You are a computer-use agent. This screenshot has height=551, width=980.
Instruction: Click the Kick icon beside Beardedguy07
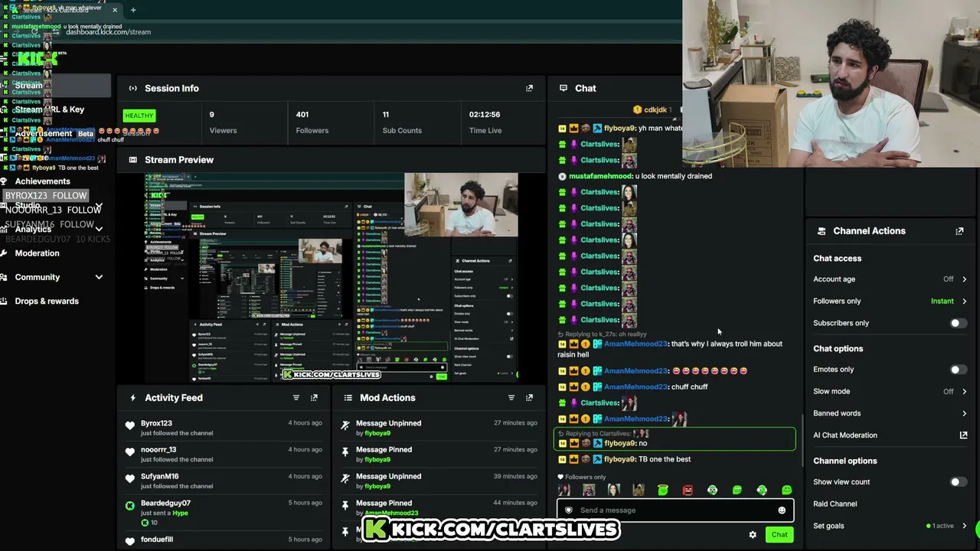click(130, 506)
